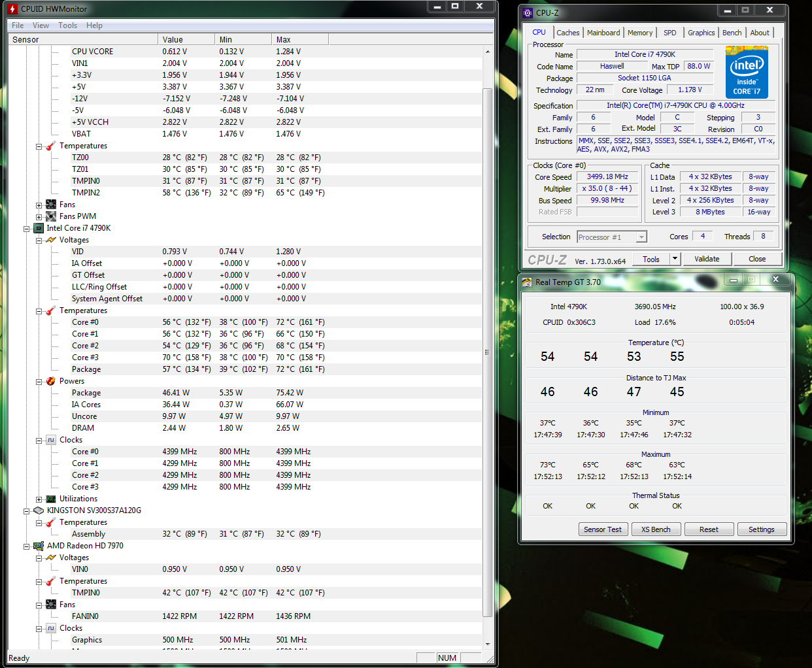
Task: Open the View menu in HWMonitor
Action: 41,25
